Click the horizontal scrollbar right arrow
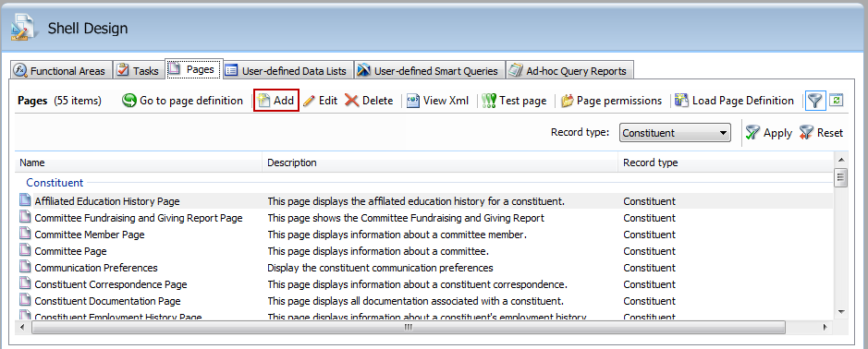The height and width of the screenshot is (349, 868). [x=825, y=327]
